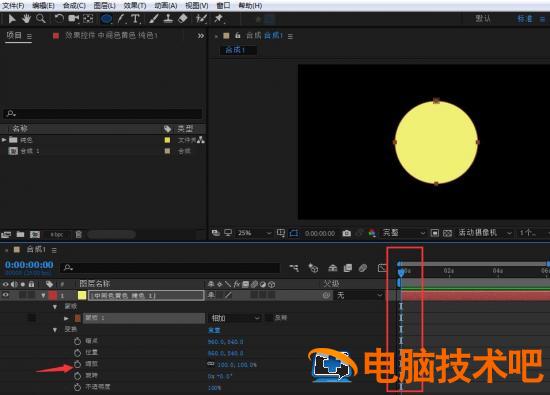The image size is (550, 395).
Task: Create a new composition from project footer
Action: [x=35, y=234]
